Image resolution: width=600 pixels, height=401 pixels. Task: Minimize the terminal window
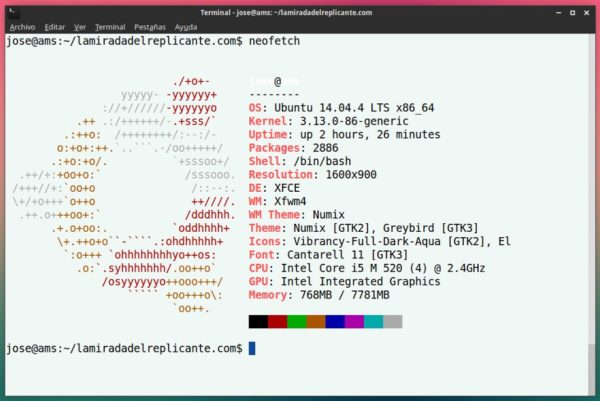point(559,13)
